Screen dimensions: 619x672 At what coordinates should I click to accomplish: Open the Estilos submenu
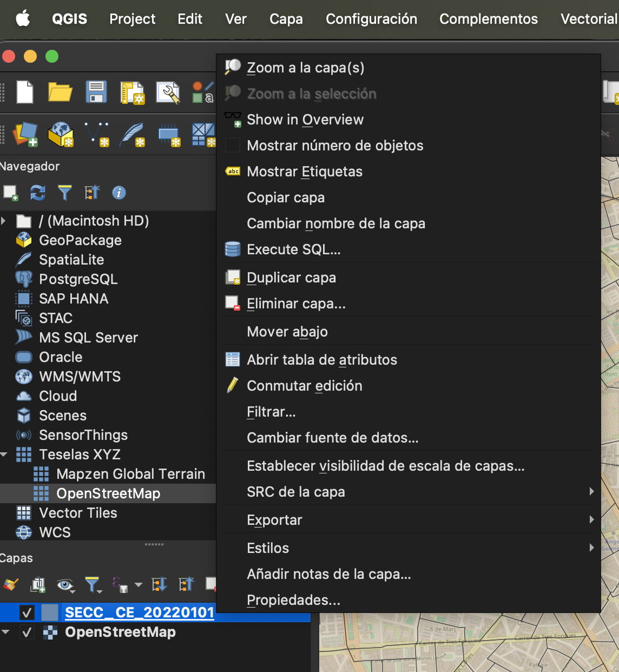tap(409, 548)
